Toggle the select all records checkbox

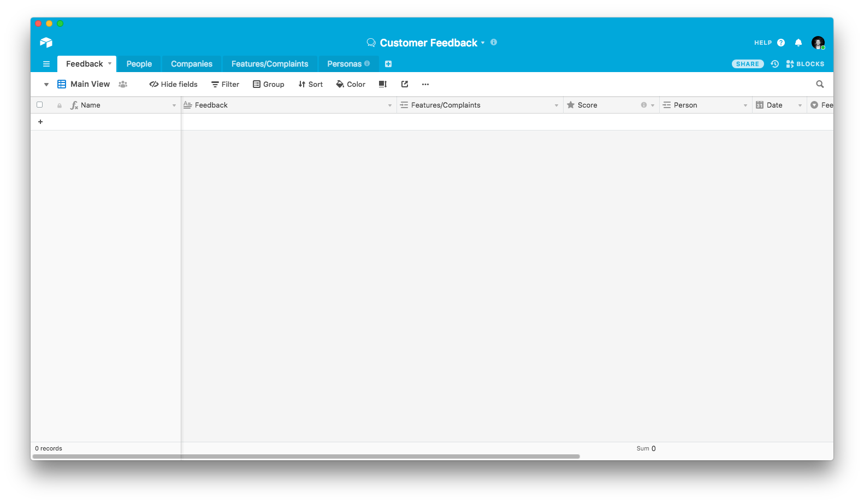tap(39, 105)
